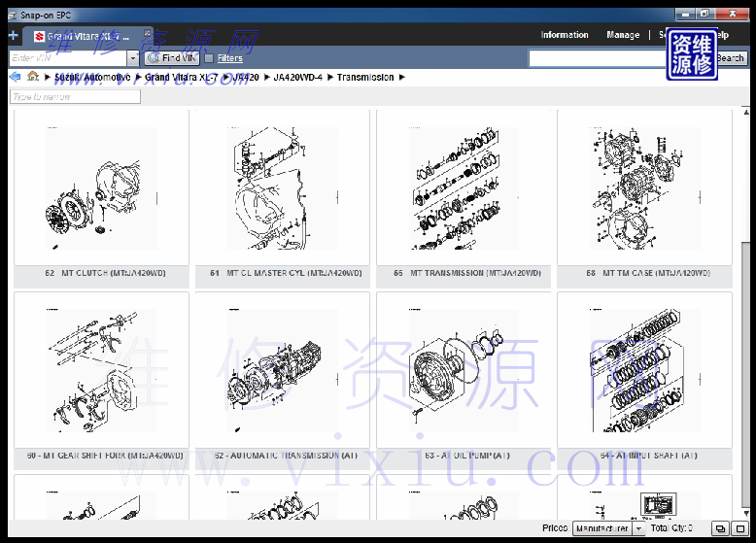Expand arrow after JA420WD-4 breadcrumb

[x=329, y=77]
